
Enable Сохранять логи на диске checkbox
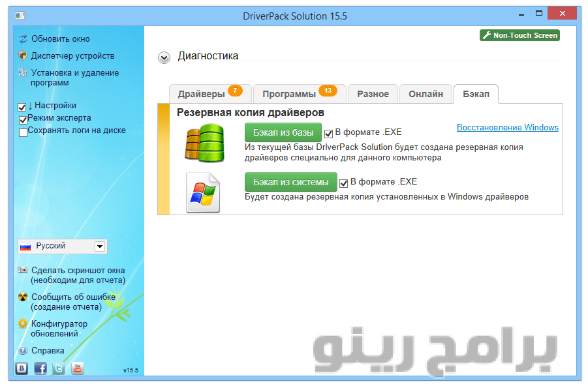23,133
